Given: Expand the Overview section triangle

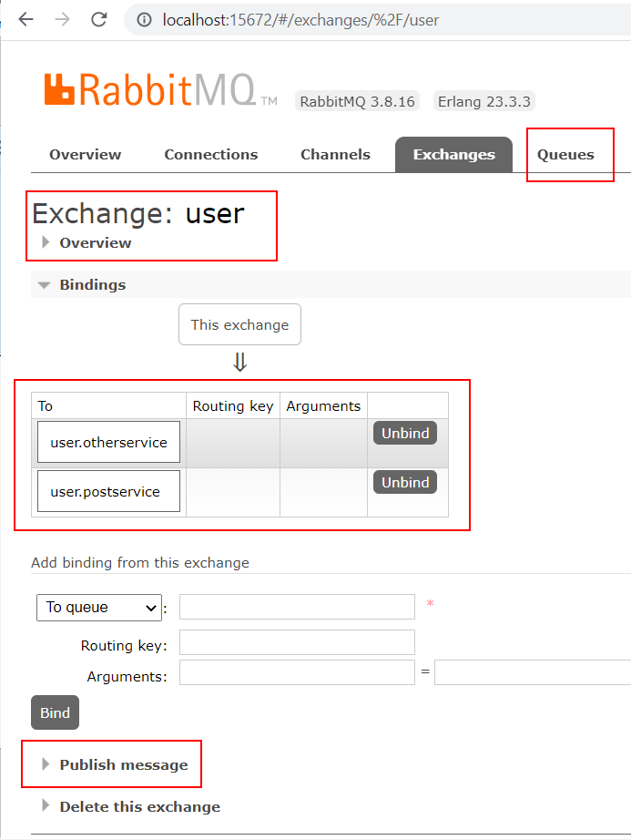Looking at the screenshot, I should (x=46, y=242).
